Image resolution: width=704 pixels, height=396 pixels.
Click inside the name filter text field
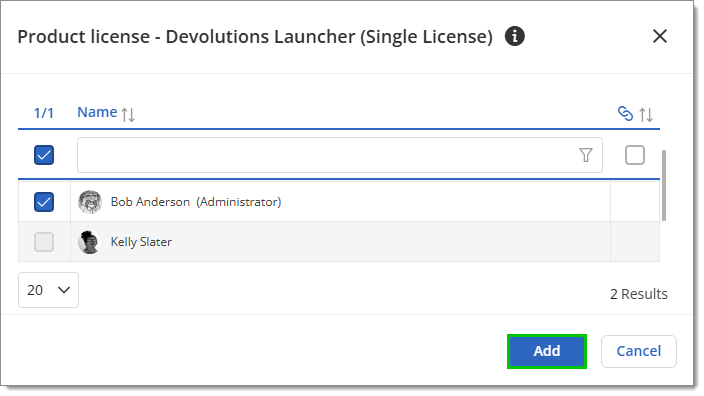click(x=328, y=155)
